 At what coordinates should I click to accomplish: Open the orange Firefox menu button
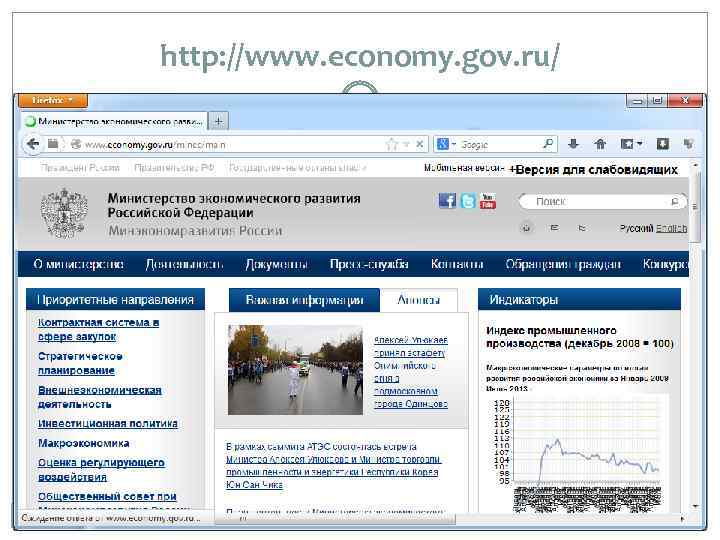tap(53, 100)
